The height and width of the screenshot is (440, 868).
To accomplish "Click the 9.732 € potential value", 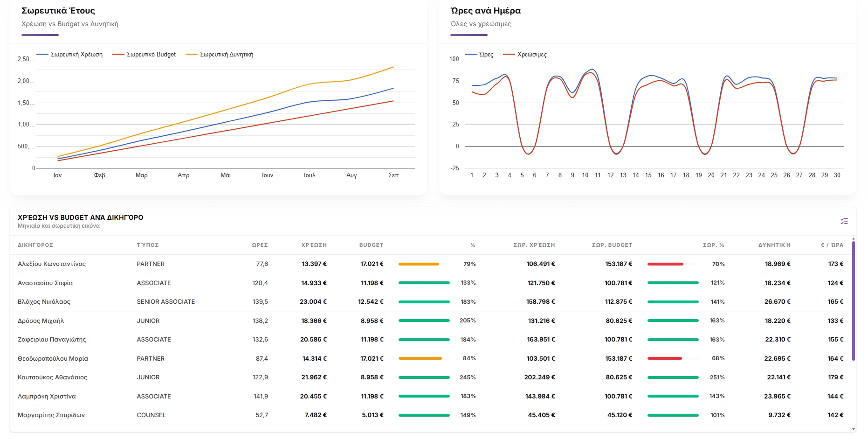I will (779, 415).
